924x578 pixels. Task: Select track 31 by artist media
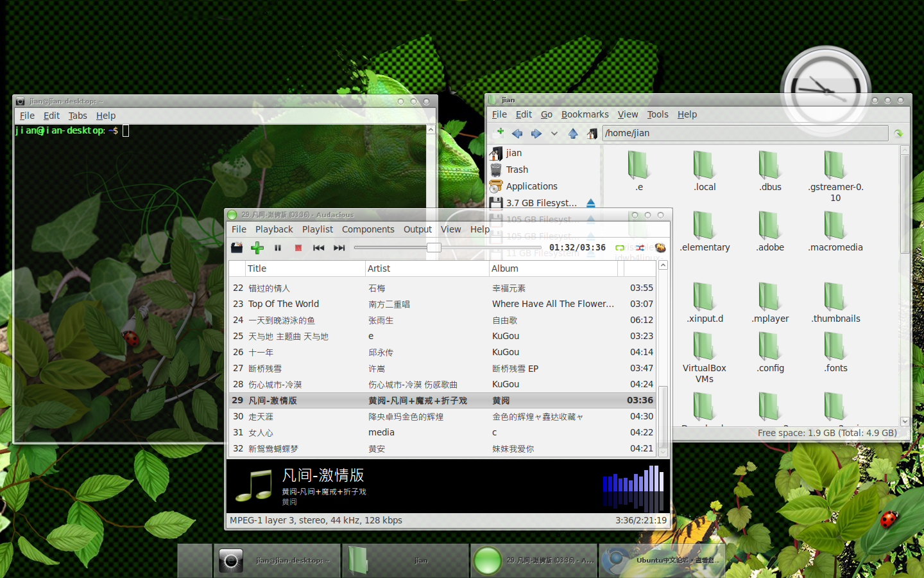pos(443,432)
